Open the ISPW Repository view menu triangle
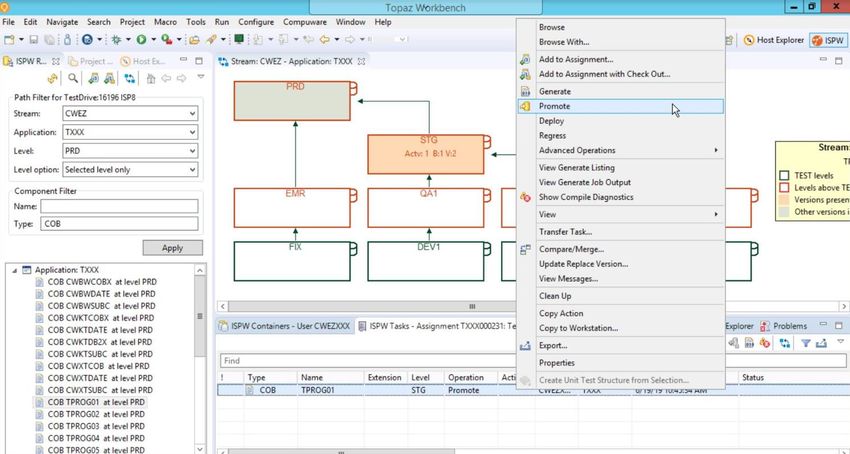Viewport: 850px width, 454px height. tap(201, 77)
